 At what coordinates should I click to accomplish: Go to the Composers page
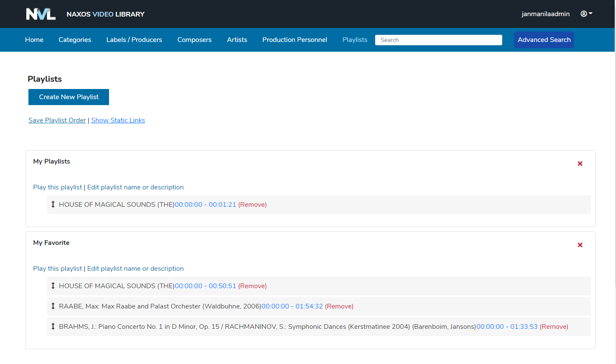click(194, 40)
